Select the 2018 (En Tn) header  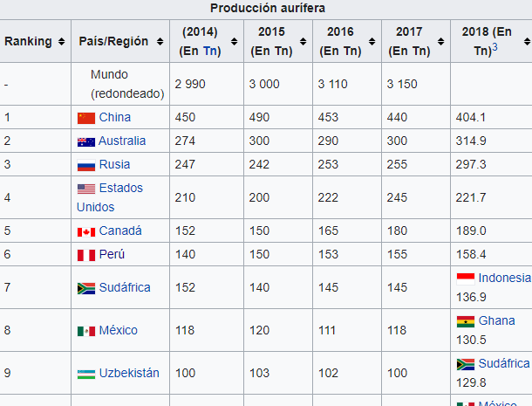click(x=491, y=41)
